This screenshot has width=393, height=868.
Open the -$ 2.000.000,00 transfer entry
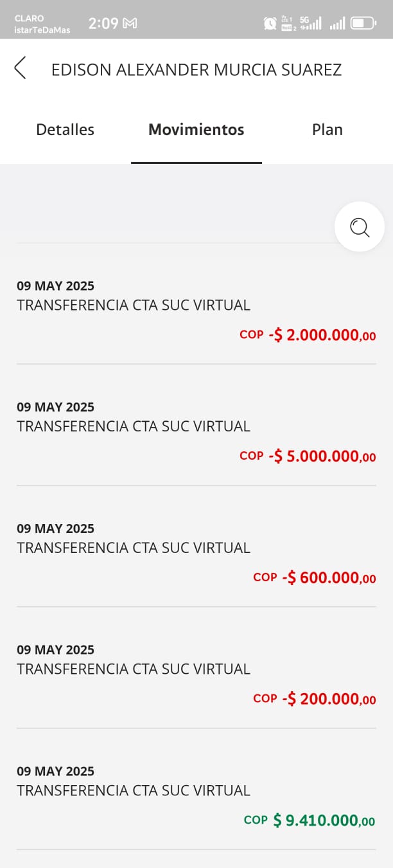point(196,305)
